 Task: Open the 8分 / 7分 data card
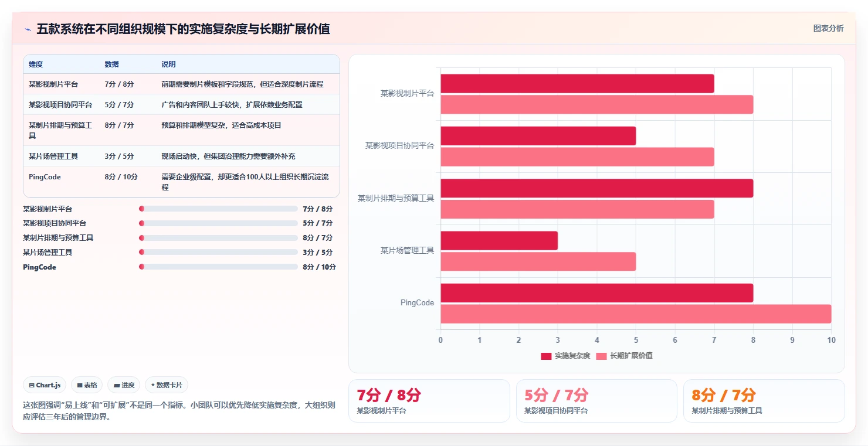pyautogui.click(x=764, y=401)
